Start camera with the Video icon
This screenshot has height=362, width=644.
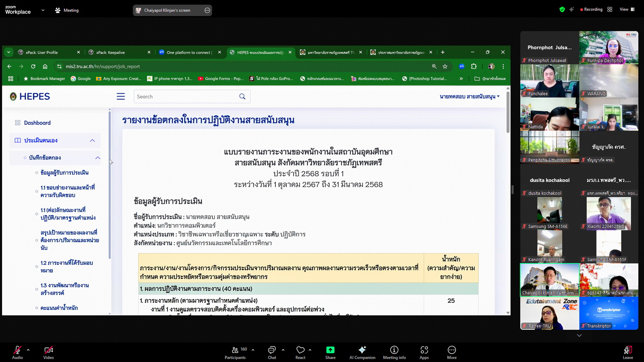pos(49,351)
